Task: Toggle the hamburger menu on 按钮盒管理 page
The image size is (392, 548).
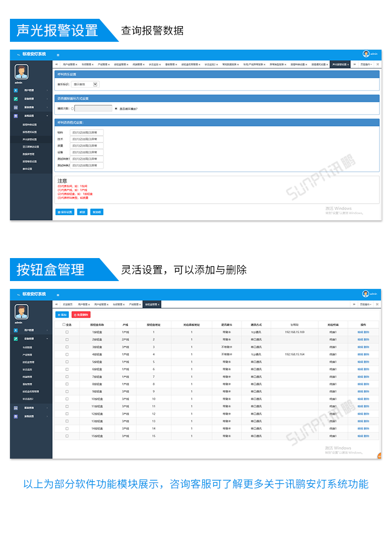Action: 58,295
